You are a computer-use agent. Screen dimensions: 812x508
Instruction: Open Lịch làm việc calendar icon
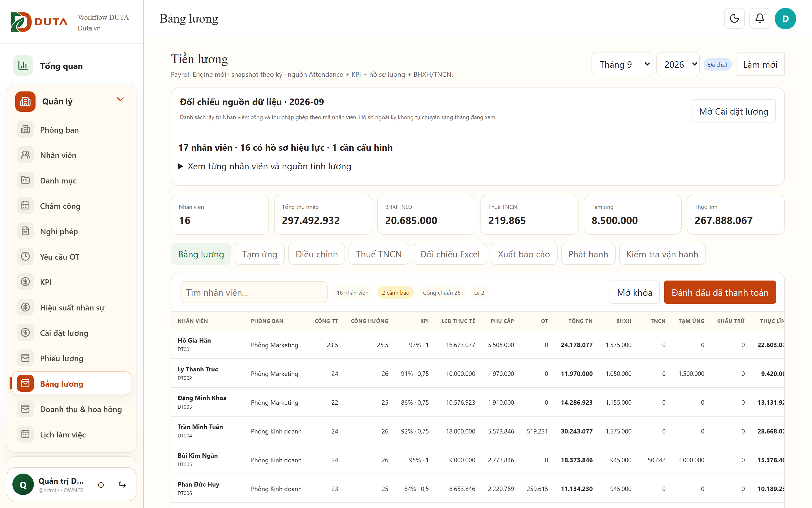(25, 434)
